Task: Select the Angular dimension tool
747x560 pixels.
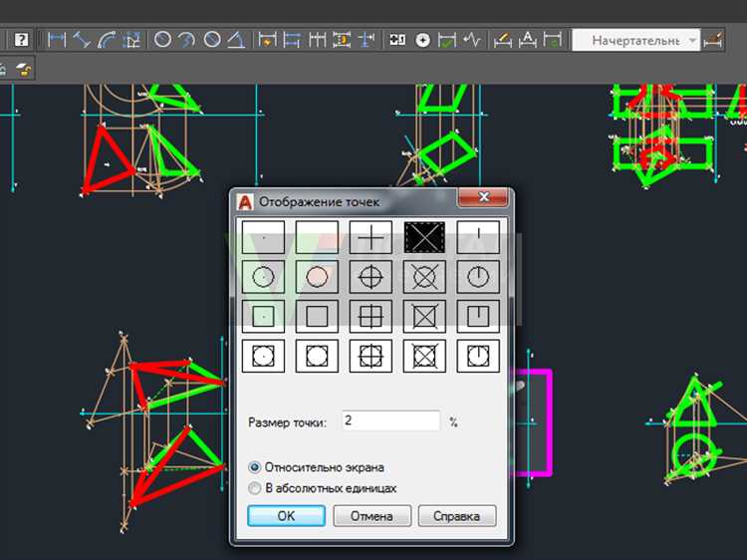Action: point(236,40)
